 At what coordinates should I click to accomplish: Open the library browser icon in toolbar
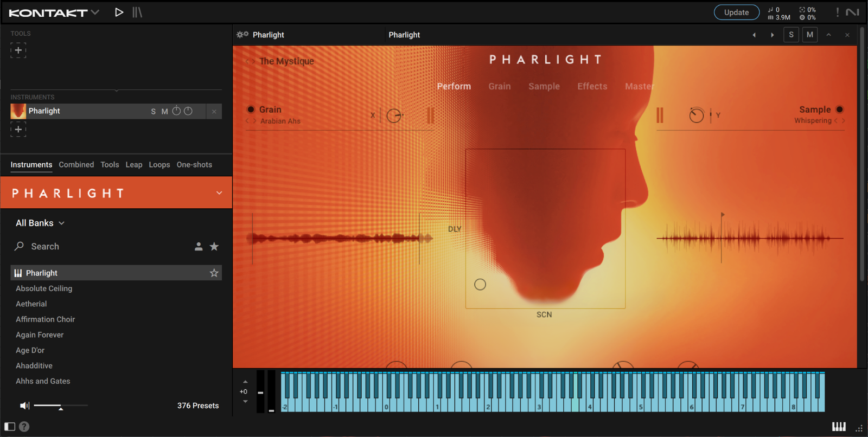tap(137, 12)
